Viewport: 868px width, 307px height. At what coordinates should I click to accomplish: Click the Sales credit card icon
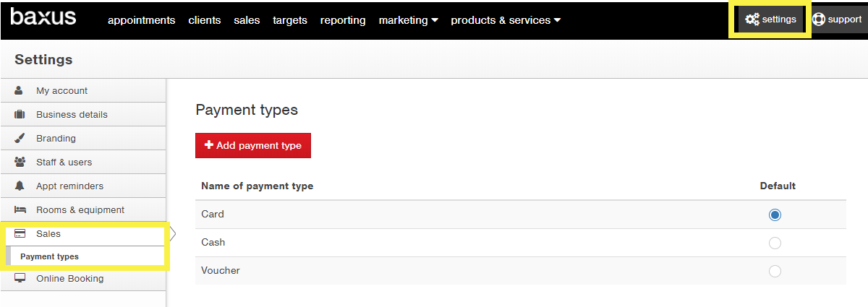(20, 233)
